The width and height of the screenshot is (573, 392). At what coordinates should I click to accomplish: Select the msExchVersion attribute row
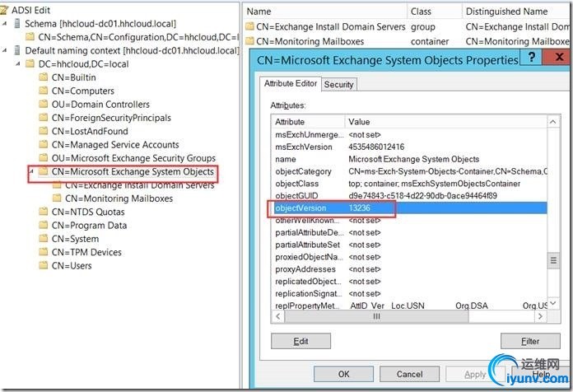(409, 147)
